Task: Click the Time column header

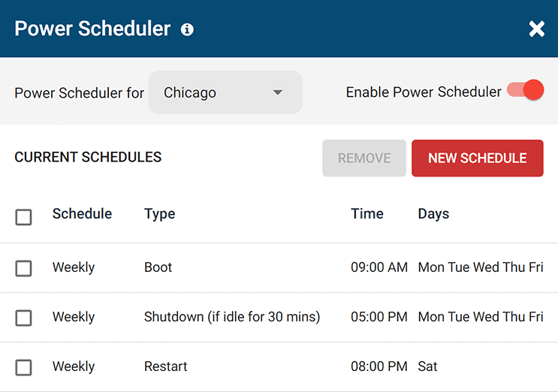Action: click(x=367, y=214)
